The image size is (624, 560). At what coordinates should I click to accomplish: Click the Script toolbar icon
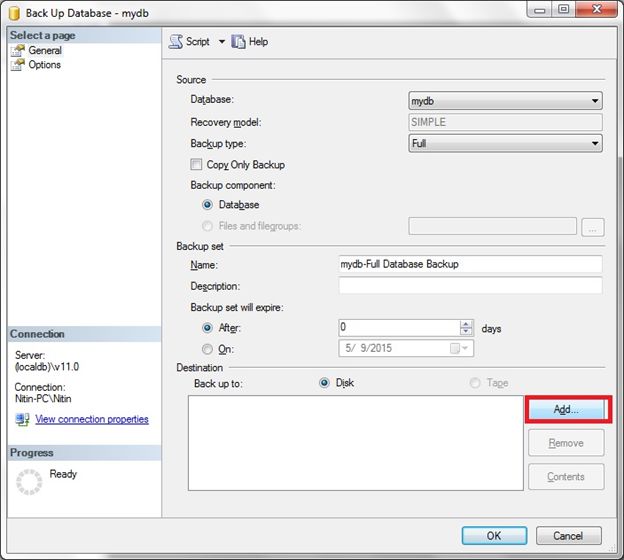pos(176,41)
